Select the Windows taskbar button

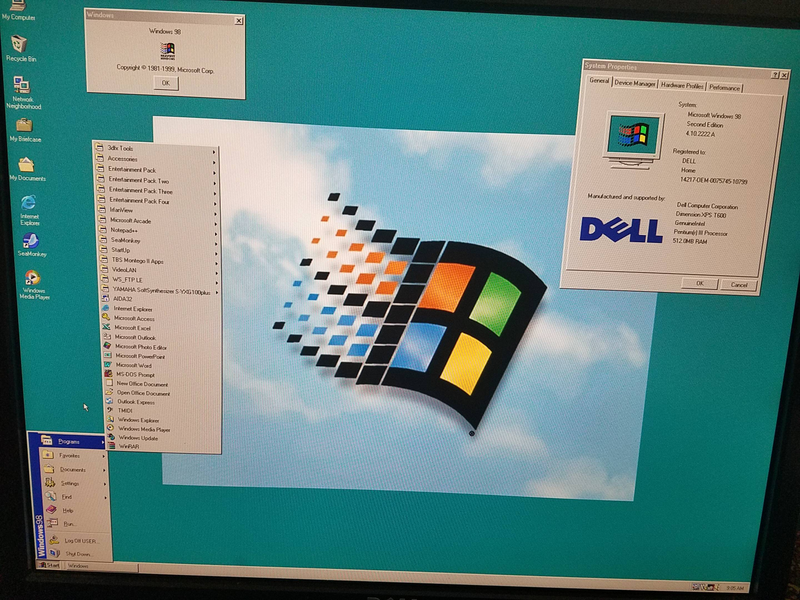[x=101, y=566]
